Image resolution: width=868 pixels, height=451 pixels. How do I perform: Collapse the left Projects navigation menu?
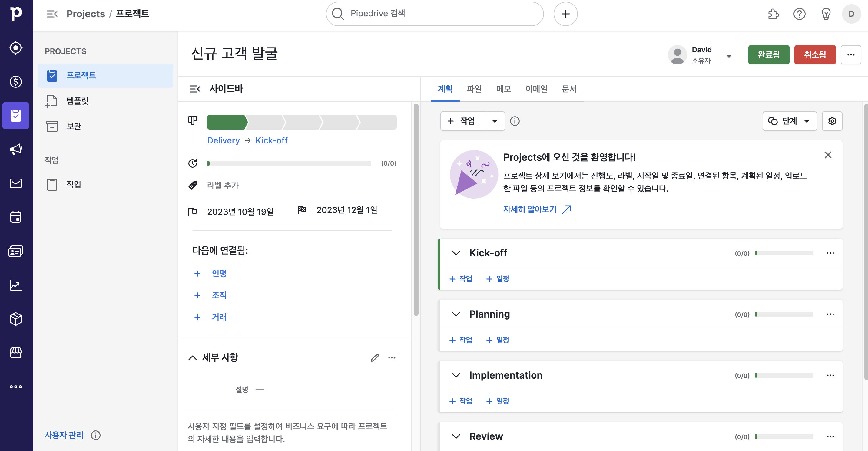point(52,14)
